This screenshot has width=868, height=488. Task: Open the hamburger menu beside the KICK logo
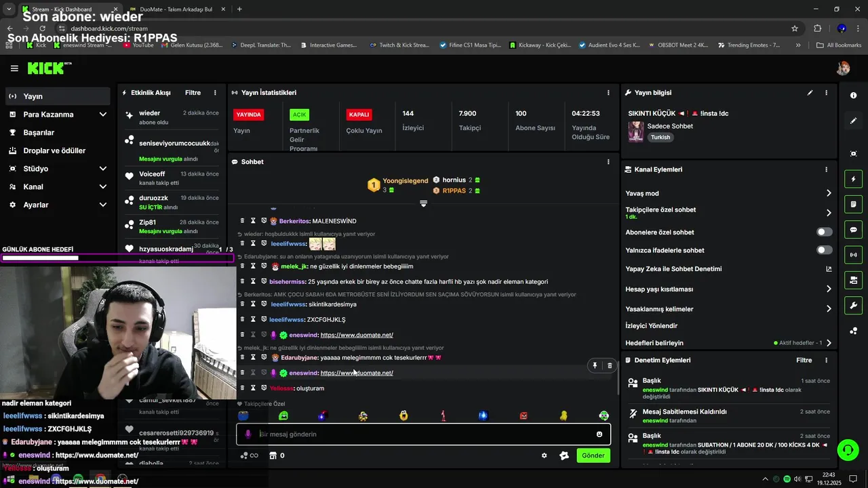tap(14, 68)
